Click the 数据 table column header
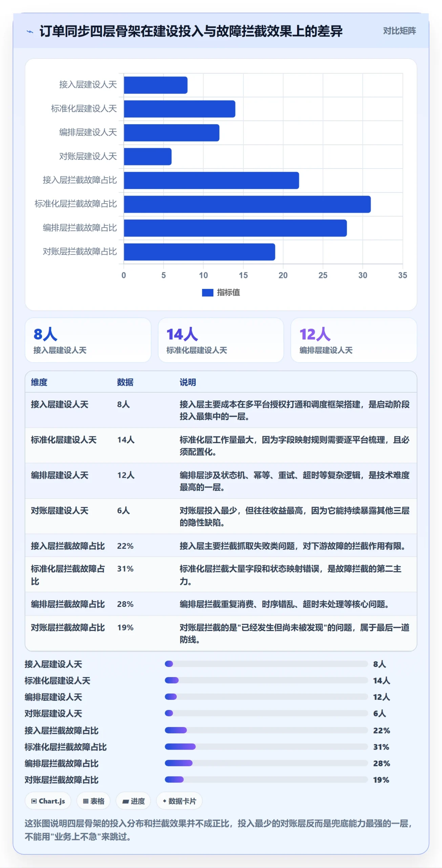 125,382
